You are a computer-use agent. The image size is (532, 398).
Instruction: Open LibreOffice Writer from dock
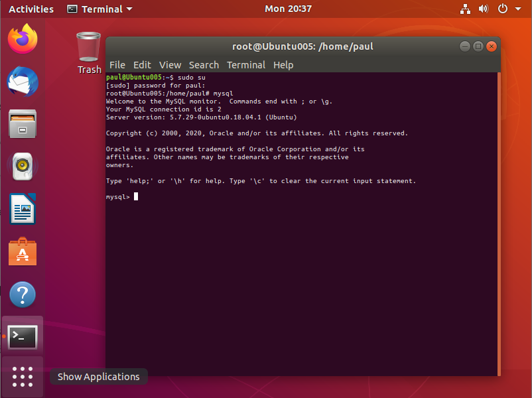point(23,209)
